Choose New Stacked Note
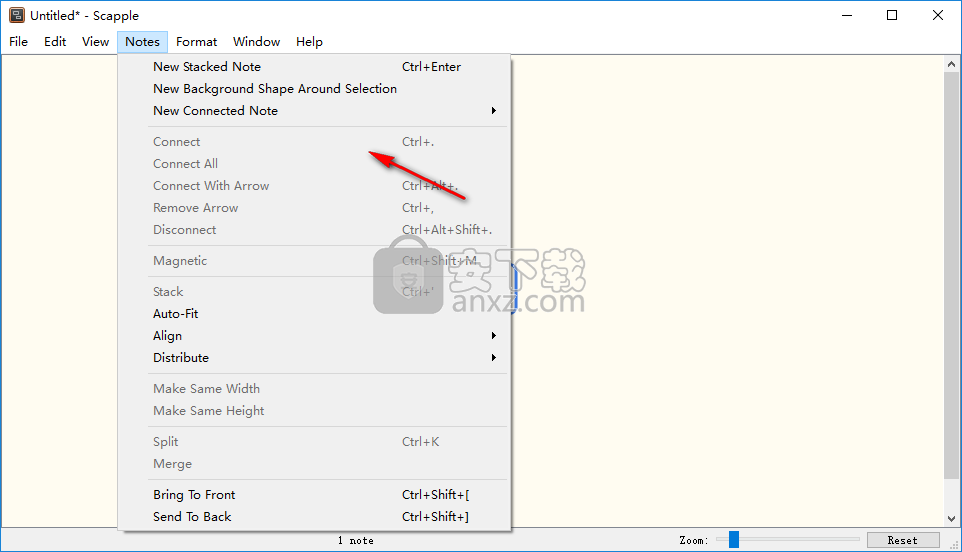This screenshot has width=962, height=552. pyautogui.click(x=314, y=67)
